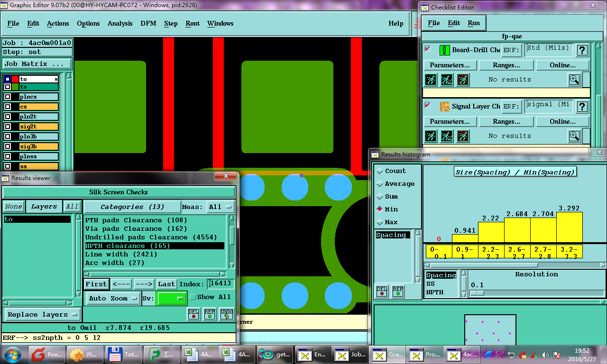Open Total Commander floppy taskbar item
607x364 pixels.
(124, 354)
